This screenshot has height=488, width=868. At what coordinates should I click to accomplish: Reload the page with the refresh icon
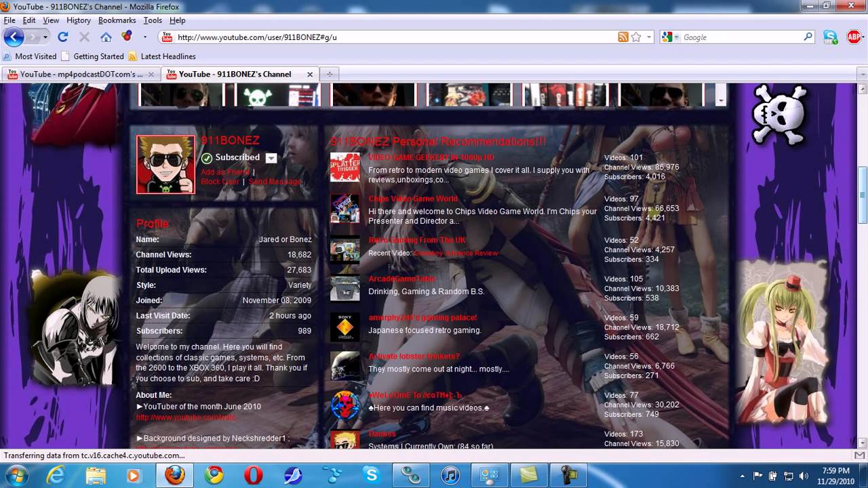click(62, 37)
